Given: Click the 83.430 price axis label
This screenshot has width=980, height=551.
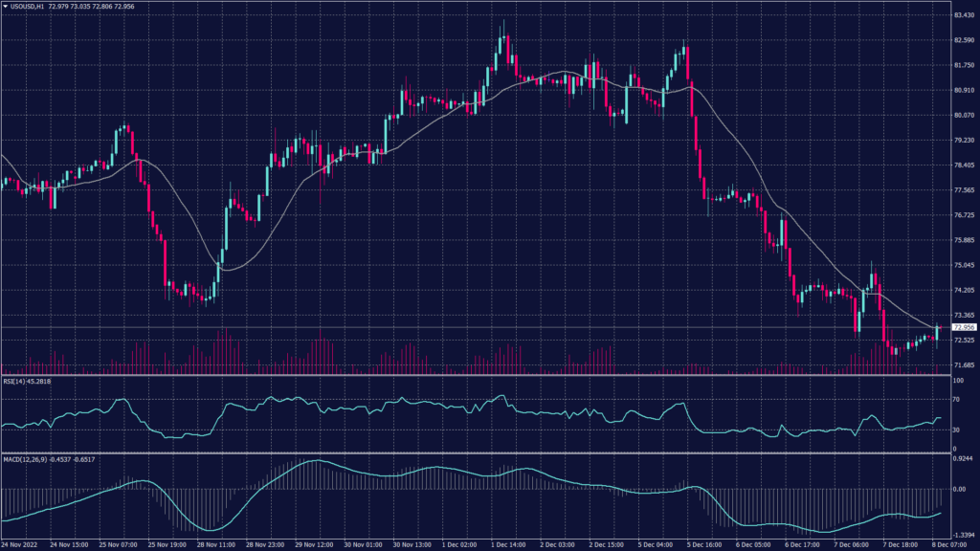Looking at the screenshot, I should pyautogui.click(x=963, y=15).
